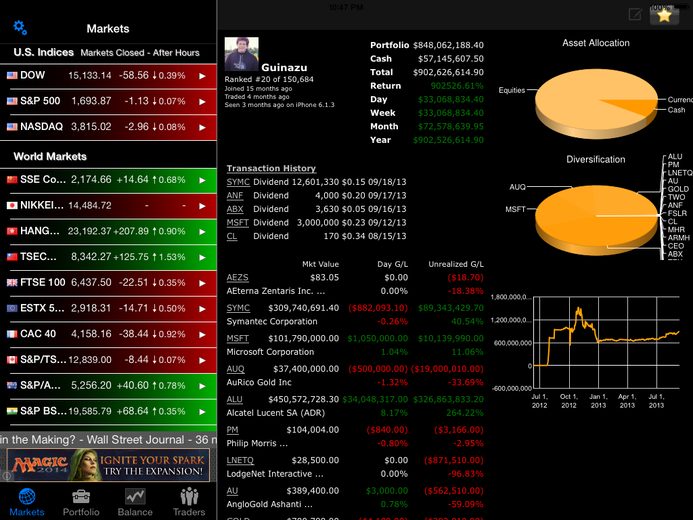This screenshot has width=693, height=520.
Task: Open the AEZS holding ticker
Action: point(237,277)
